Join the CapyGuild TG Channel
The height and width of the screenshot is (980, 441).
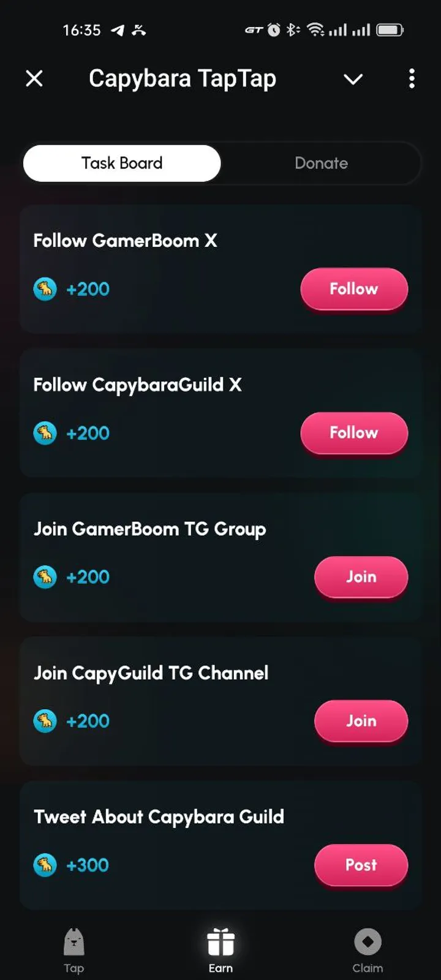click(361, 721)
